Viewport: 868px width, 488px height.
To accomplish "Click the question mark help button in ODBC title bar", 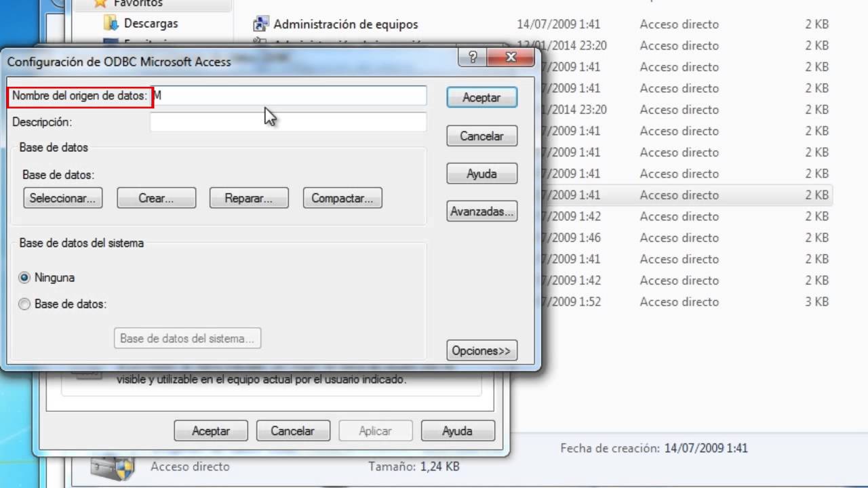I will point(473,57).
